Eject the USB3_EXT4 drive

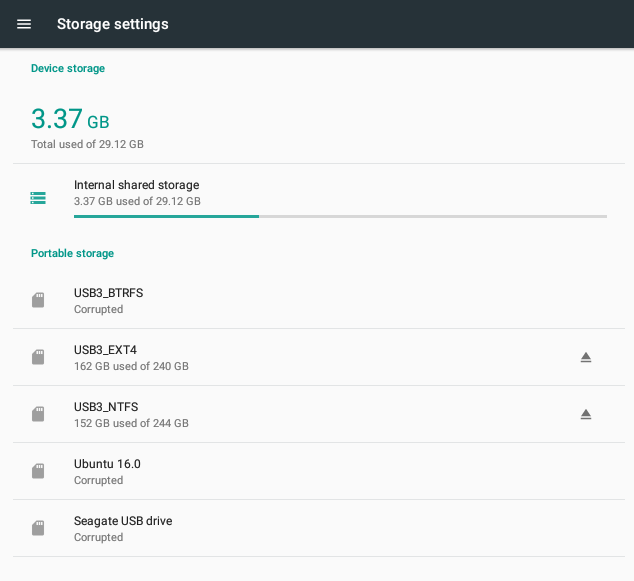pos(586,357)
